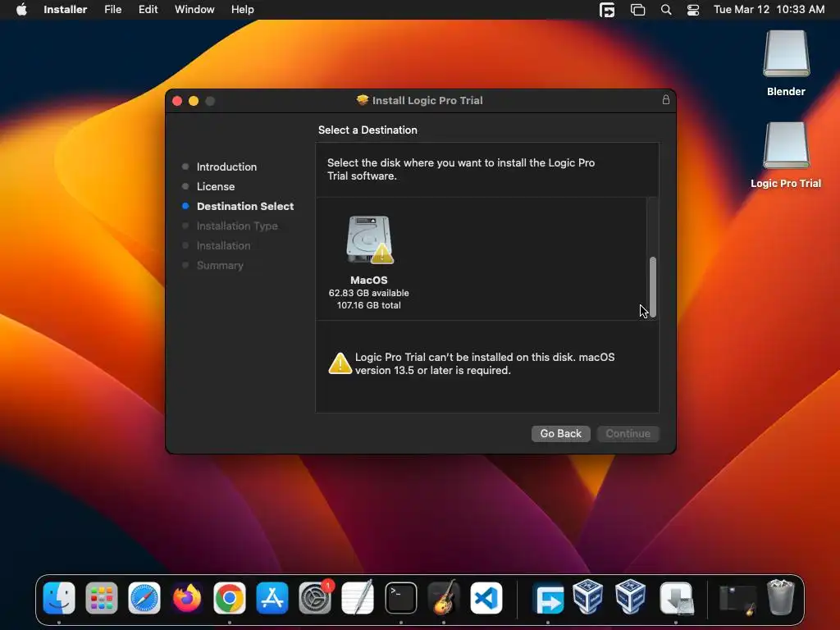Click the Installation Type step
Screen dimensions: 840x630
point(237,226)
